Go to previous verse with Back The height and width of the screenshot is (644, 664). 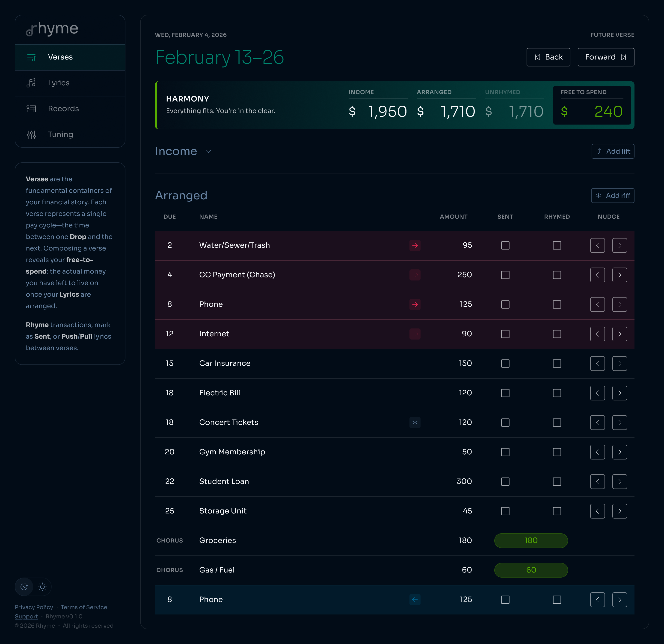click(x=548, y=57)
